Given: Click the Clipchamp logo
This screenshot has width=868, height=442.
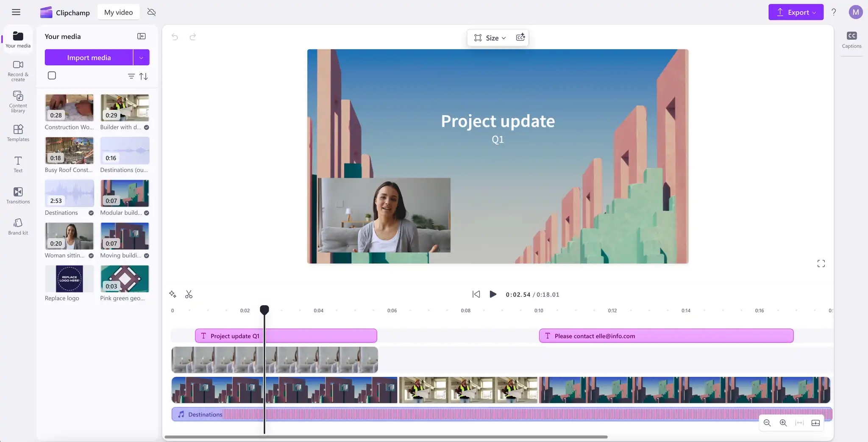Looking at the screenshot, I should tap(64, 12).
